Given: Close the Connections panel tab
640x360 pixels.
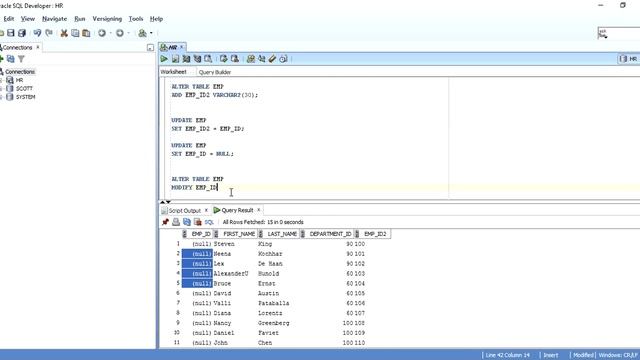Looking at the screenshot, I should (x=38, y=47).
